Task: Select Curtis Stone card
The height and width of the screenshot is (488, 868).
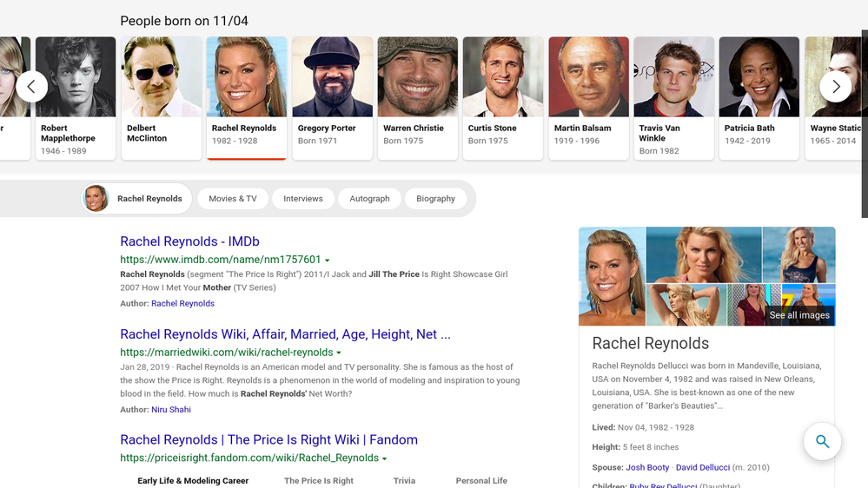Action: (x=503, y=98)
